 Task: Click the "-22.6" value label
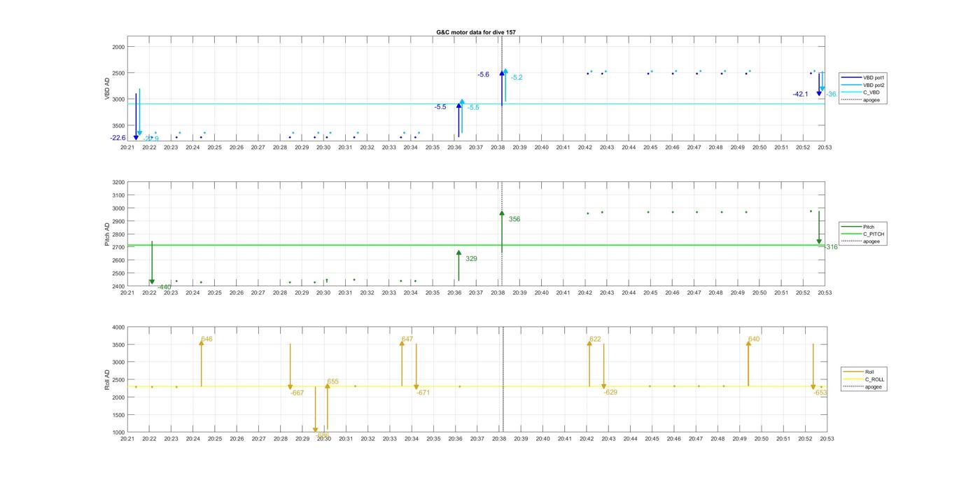pos(118,138)
